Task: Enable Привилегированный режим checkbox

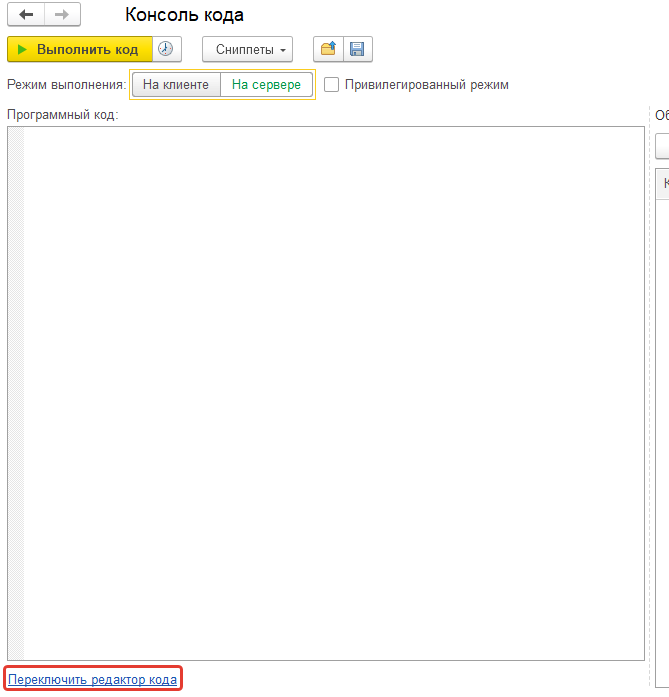Action: [x=331, y=84]
